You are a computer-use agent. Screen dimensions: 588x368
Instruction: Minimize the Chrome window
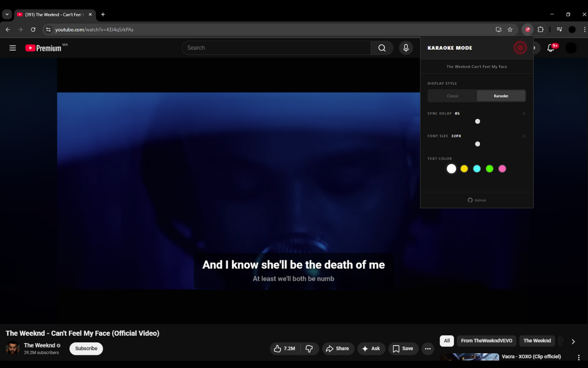(552, 14)
